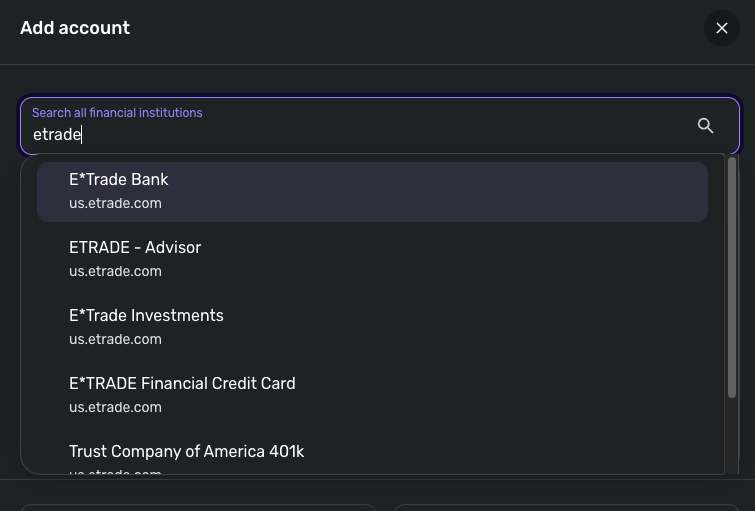
Task: Close the Add account dialog
Action: coord(721,28)
